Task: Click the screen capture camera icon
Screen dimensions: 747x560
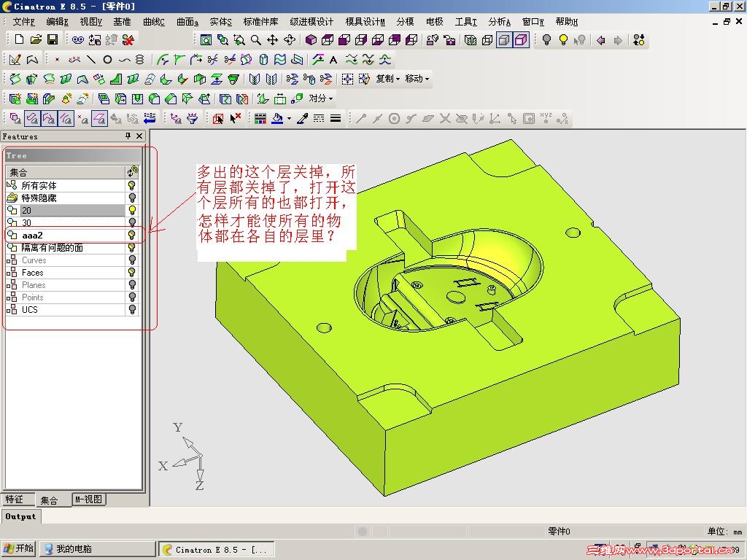Action: [x=449, y=40]
